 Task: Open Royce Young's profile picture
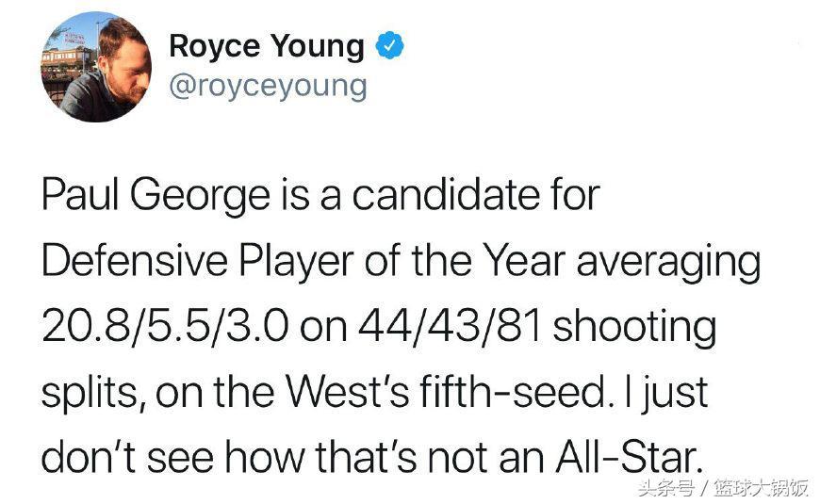96,67
